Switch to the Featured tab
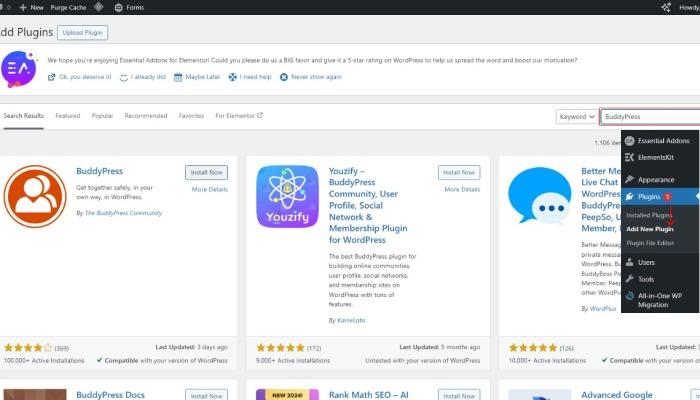 (x=68, y=116)
